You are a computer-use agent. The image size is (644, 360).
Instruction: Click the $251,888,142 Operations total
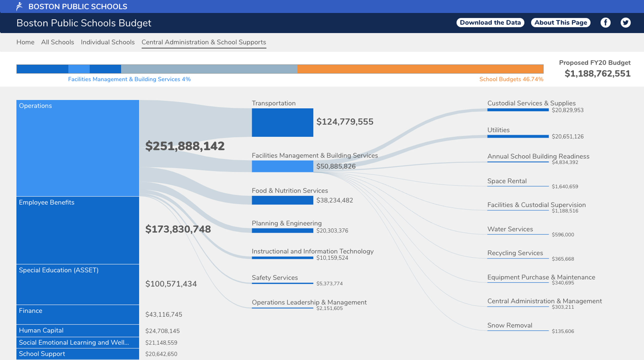click(185, 146)
